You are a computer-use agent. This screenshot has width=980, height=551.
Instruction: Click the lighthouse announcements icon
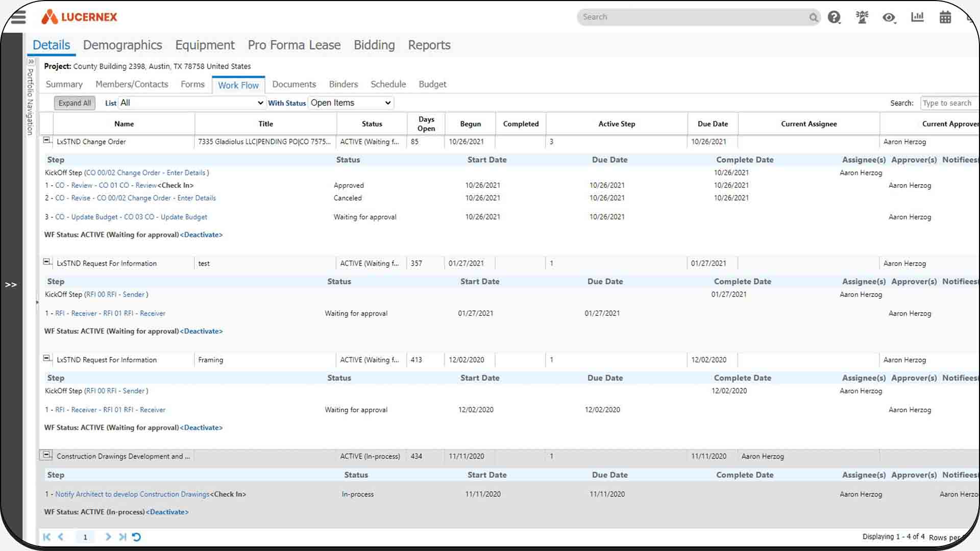pos(862,17)
